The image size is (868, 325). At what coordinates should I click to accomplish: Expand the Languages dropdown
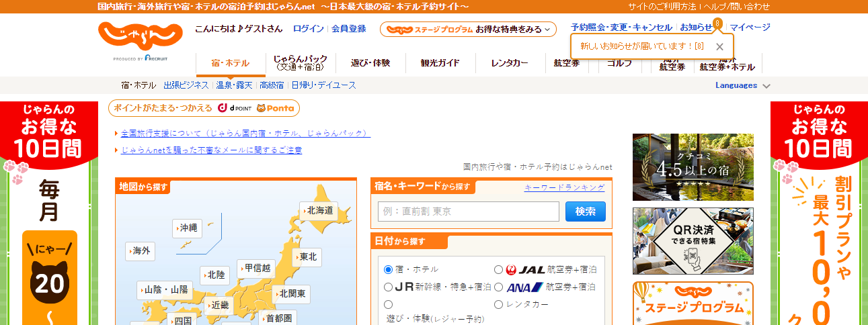tap(742, 85)
